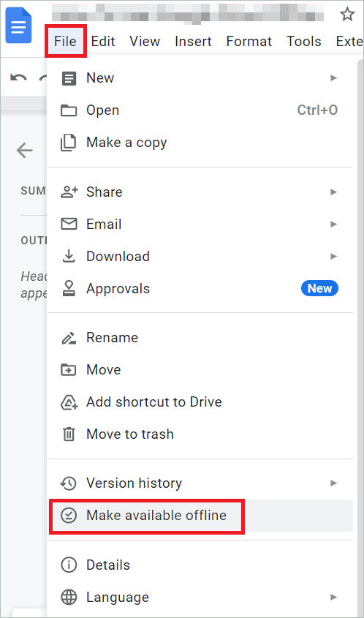364x618 pixels.
Task: Open the File menu
Action: coord(65,42)
